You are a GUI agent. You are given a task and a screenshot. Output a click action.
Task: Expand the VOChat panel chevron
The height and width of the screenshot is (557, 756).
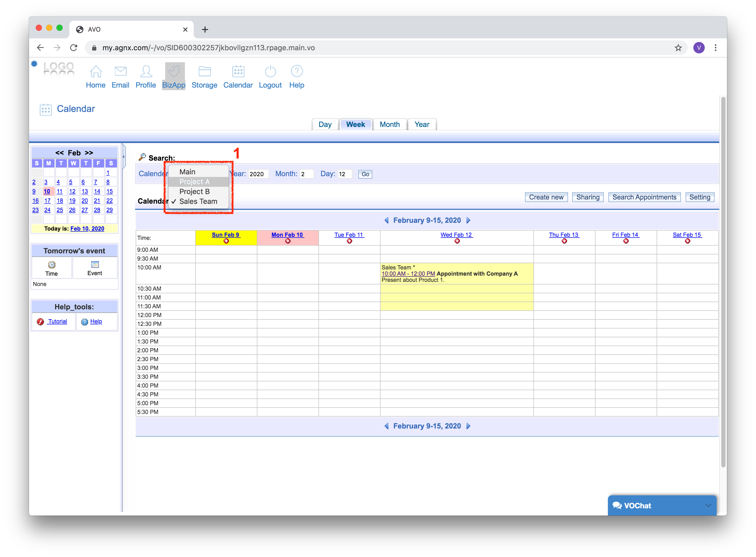(x=708, y=505)
